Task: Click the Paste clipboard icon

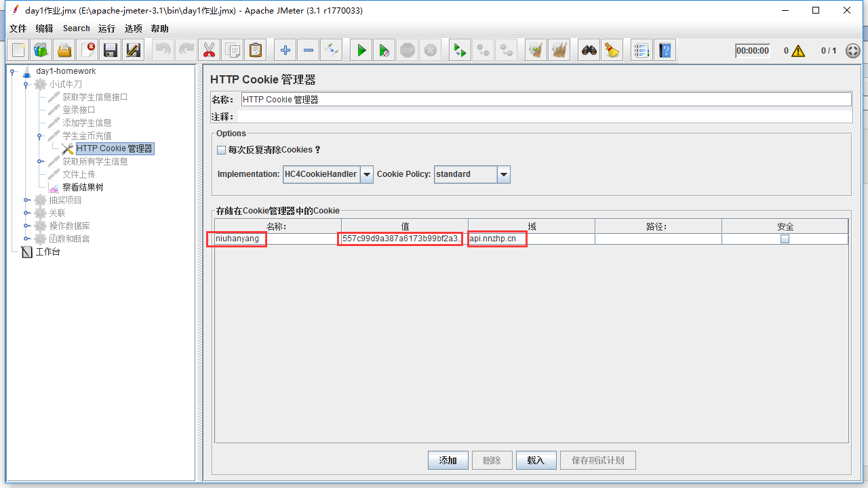Action: pos(256,50)
